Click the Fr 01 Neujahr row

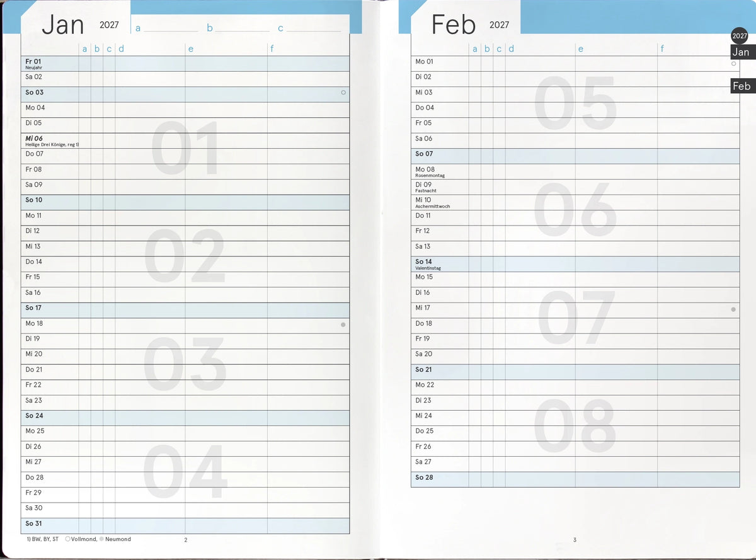pyautogui.click(x=185, y=64)
